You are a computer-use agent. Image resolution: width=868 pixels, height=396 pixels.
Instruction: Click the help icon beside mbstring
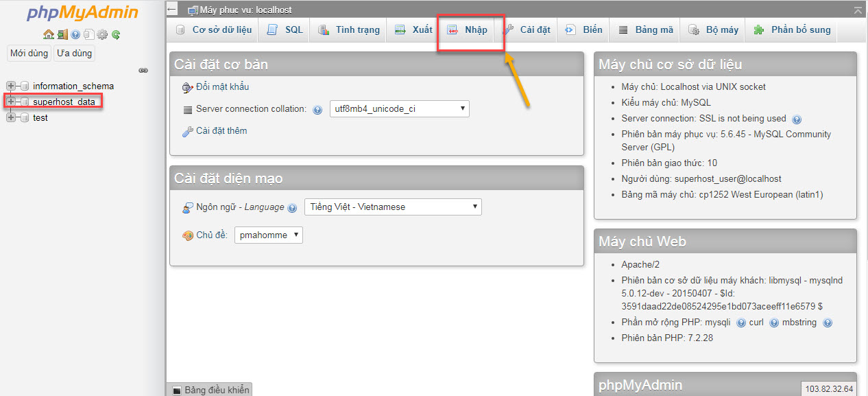[827, 323]
